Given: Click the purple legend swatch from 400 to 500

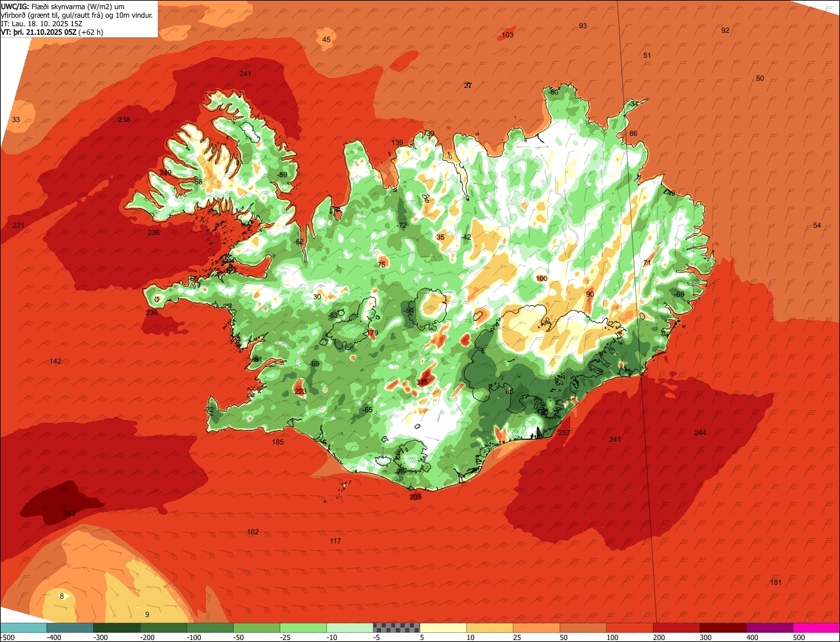Looking at the screenshot, I should click(x=769, y=628).
